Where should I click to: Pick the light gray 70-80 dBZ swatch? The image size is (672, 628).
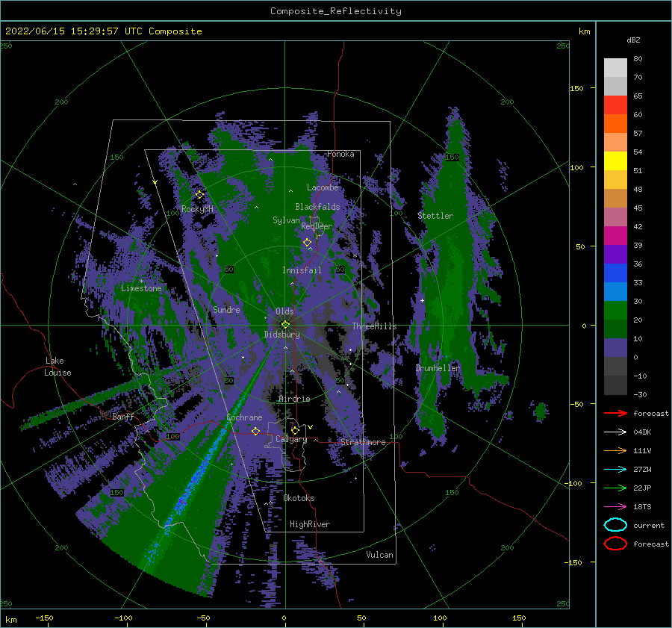tap(615, 68)
